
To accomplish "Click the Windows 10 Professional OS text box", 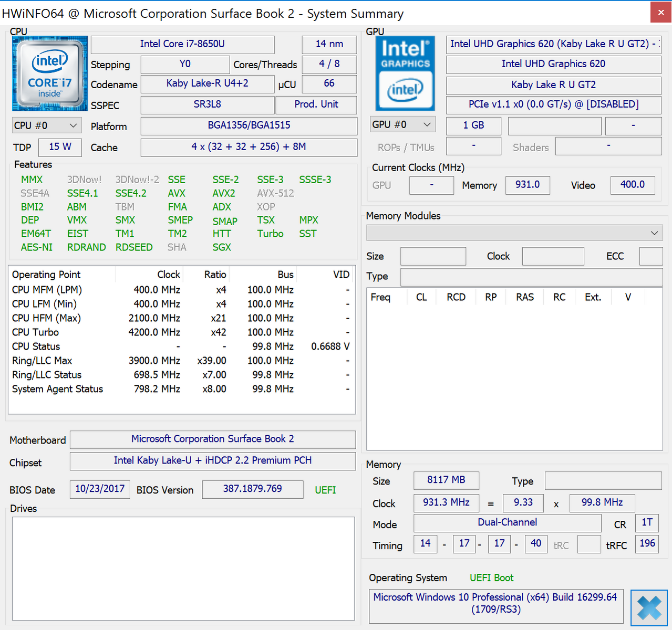I will point(495,604).
